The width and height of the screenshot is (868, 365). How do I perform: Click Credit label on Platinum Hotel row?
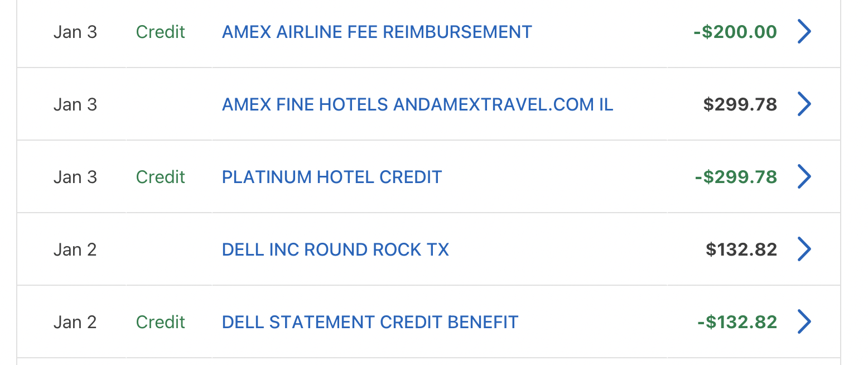click(160, 177)
